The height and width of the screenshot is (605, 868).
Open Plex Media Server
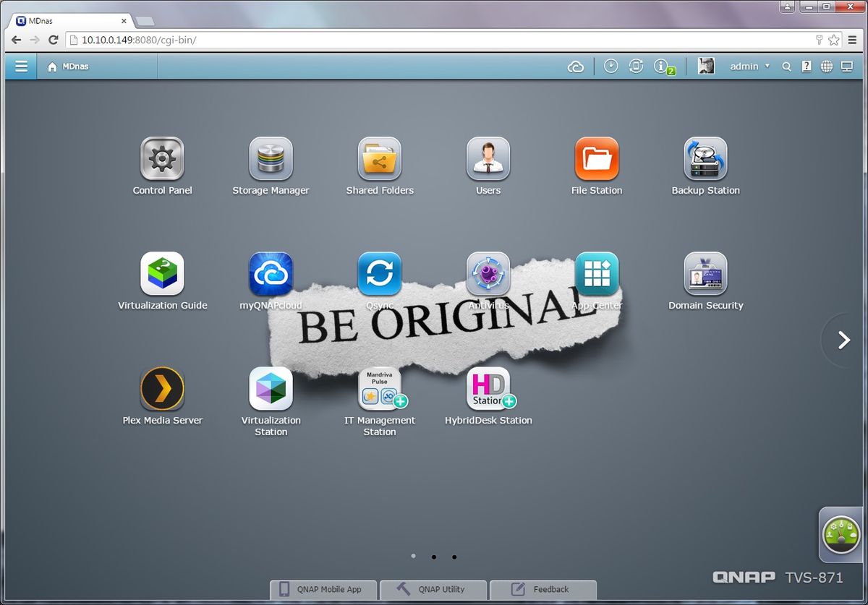[x=162, y=389]
